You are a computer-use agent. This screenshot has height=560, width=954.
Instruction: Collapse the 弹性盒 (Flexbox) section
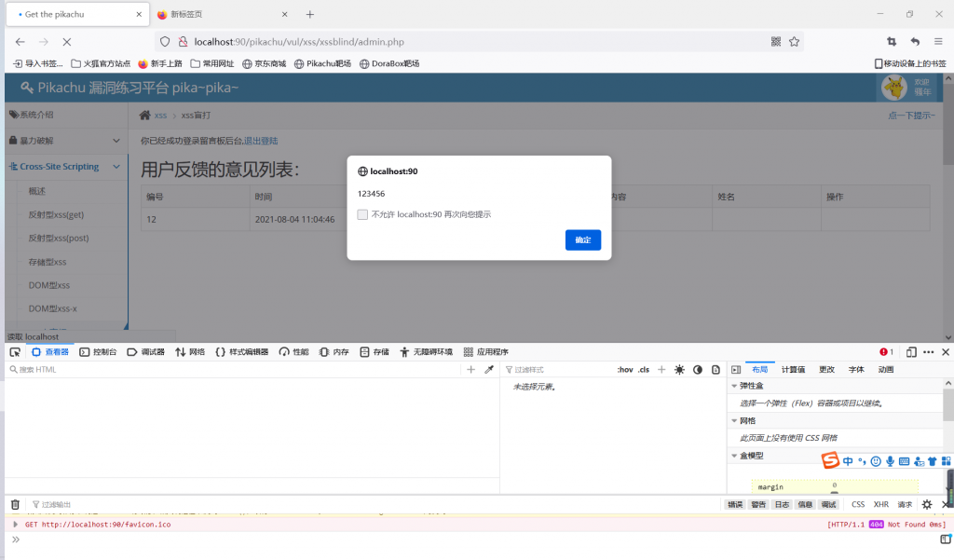(x=734, y=386)
